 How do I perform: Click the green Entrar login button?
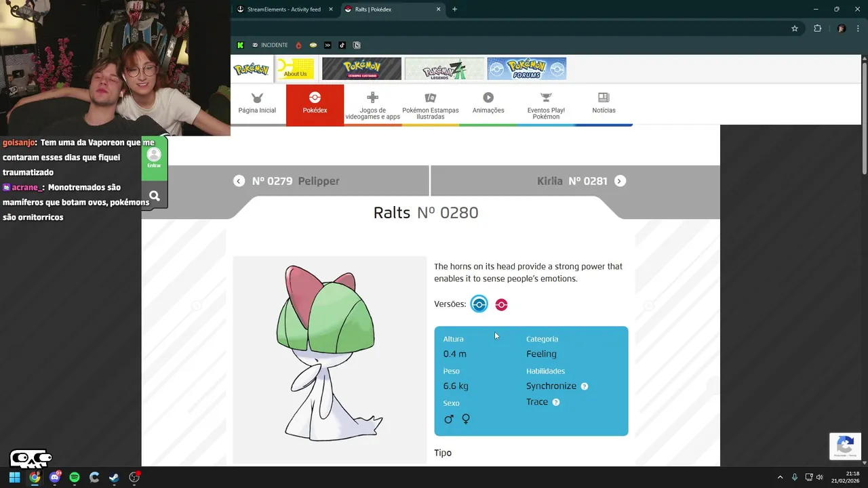(x=154, y=158)
